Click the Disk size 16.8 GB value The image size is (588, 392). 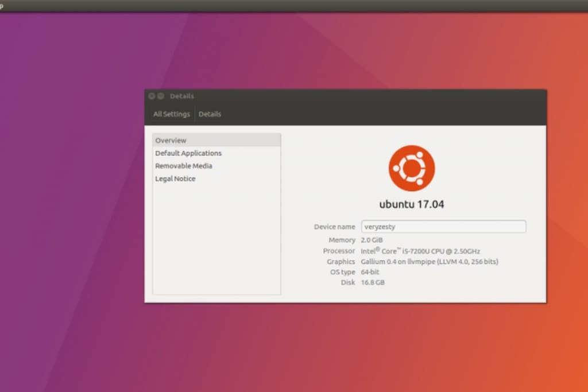point(372,282)
